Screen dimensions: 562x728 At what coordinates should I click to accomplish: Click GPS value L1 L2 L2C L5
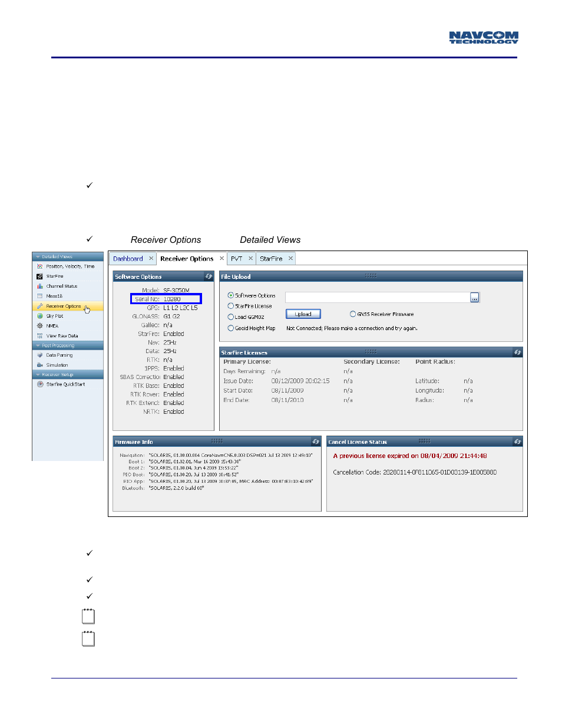pos(180,308)
